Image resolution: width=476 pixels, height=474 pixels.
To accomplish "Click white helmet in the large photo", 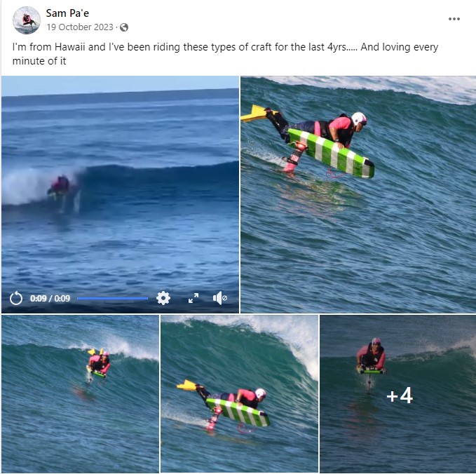I will [358, 118].
